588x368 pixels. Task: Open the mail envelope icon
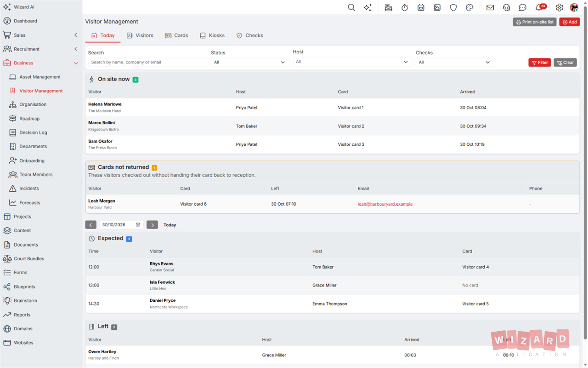[x=490, y=7]
